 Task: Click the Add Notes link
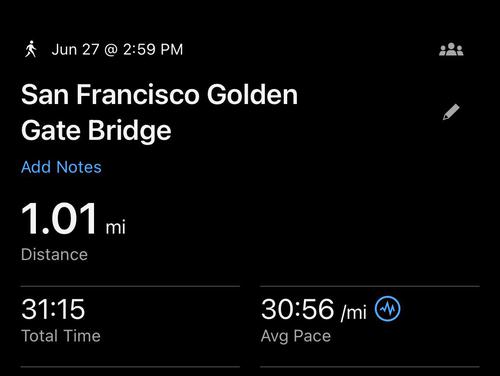click(x=61, y=167)
